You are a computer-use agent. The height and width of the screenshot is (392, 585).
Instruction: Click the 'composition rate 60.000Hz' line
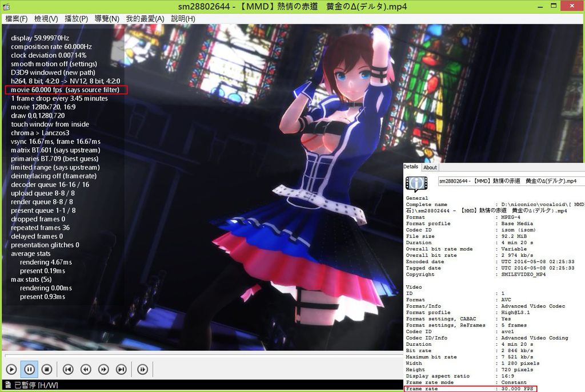51,47
